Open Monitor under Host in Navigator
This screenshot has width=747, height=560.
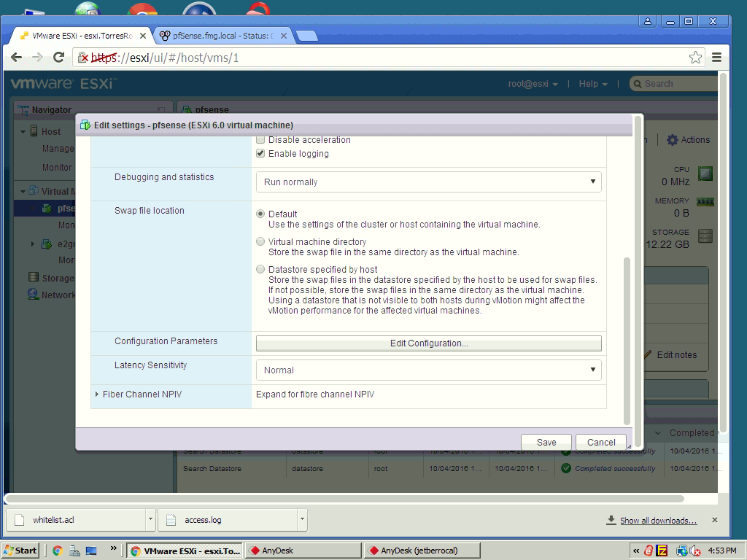57,168
